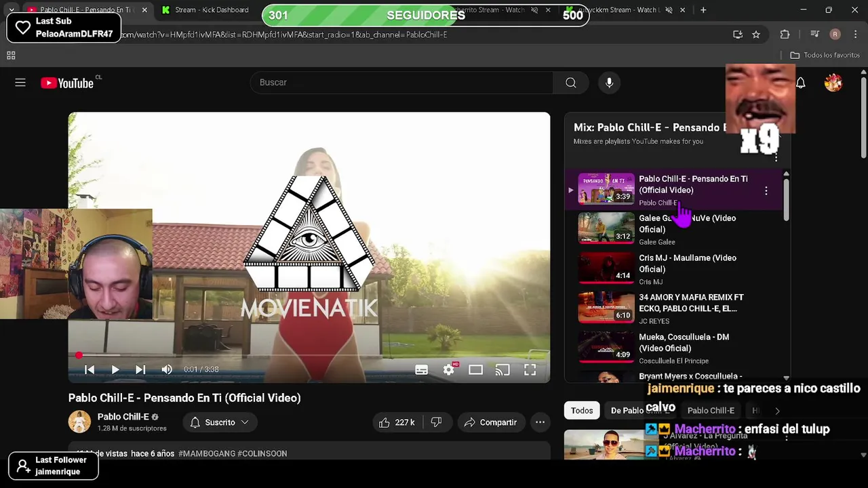
Task: Open player settings gear
Action: click(448, 369)
